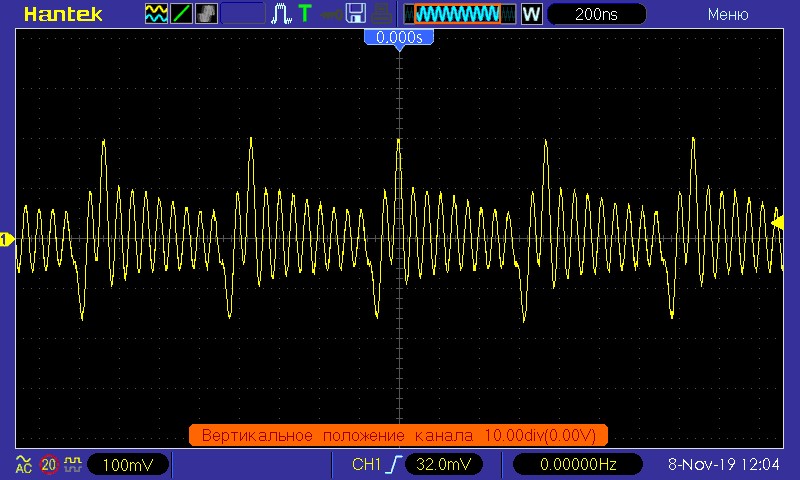Click the 0.00000Hz frequency counter readout
The width and height of the screenshot is (800, 480).
(x=578, y=464)
